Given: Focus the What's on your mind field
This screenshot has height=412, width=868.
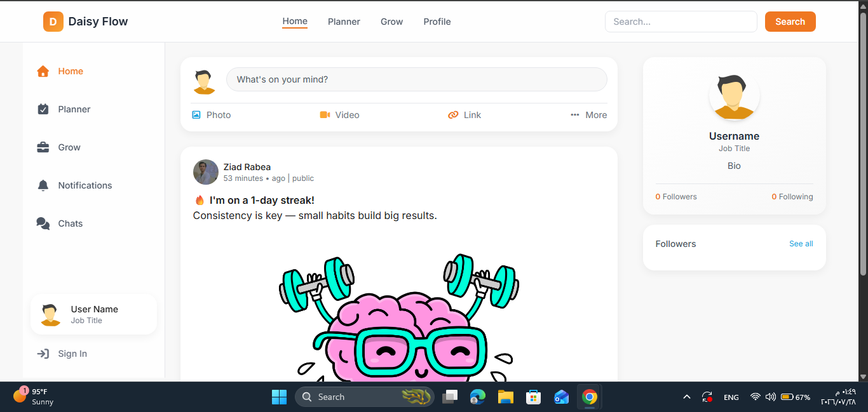Looking at the screenshot, I should pyautogui.click(x=417, y=79).
